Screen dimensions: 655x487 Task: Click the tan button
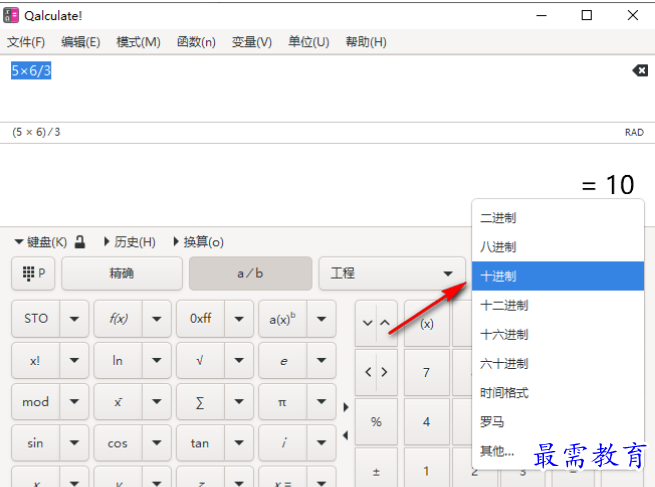pos(201,443)
